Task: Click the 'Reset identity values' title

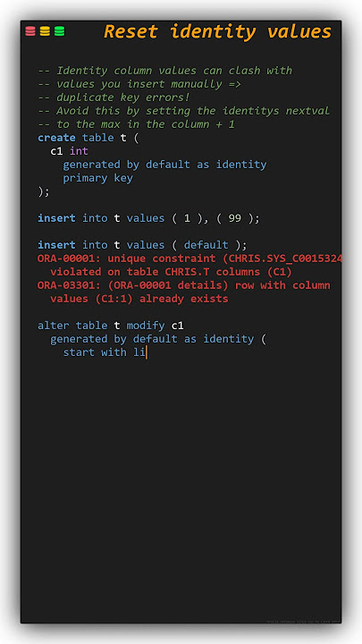Action: coord(217,31)
